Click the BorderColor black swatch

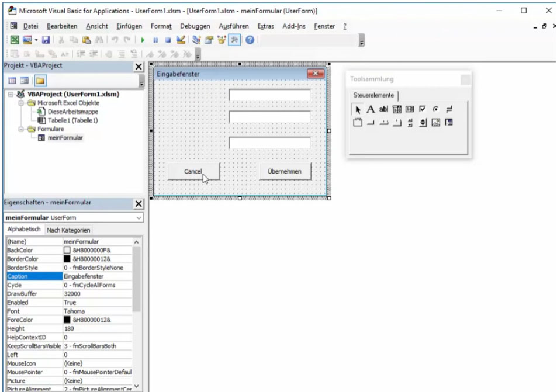[67, 259]
